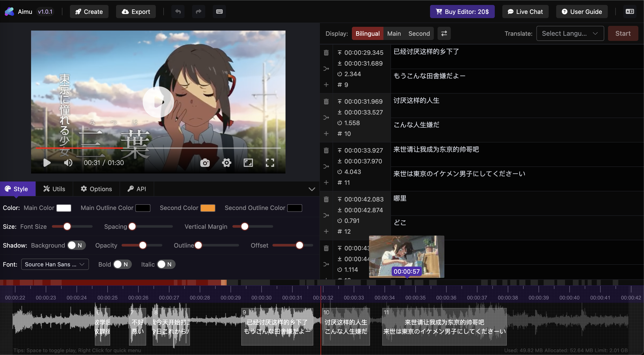Screen dimensions: 644x355
Task: Open the keyboard shortcuts icon
Action: click(x=219, y=12)
